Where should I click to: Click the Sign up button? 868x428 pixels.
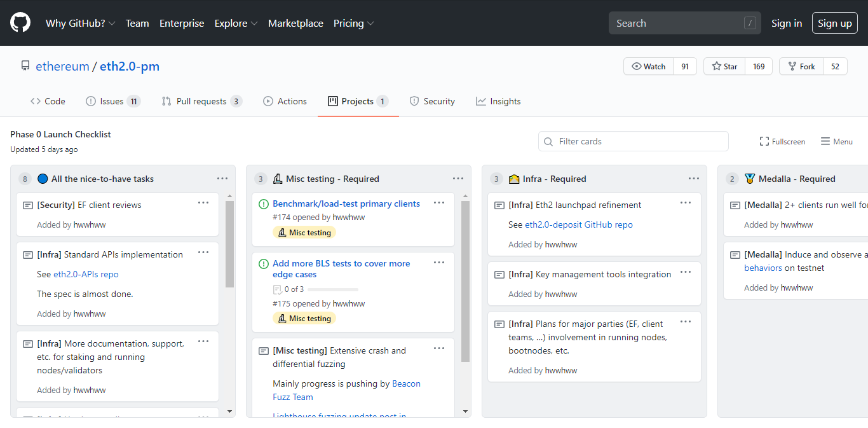click(834, 23)
